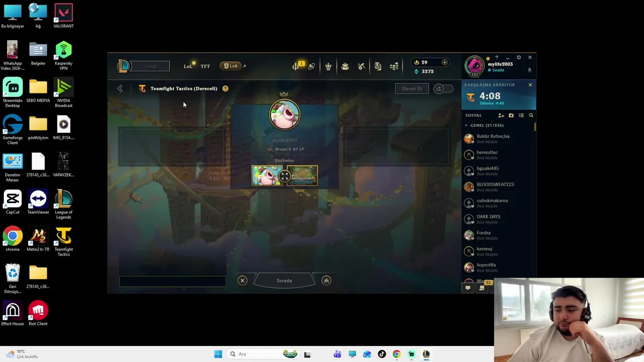Switch to the TFT tab
Image resolution: width=644 pixels, height=362 pixels.
pos(205,66)
